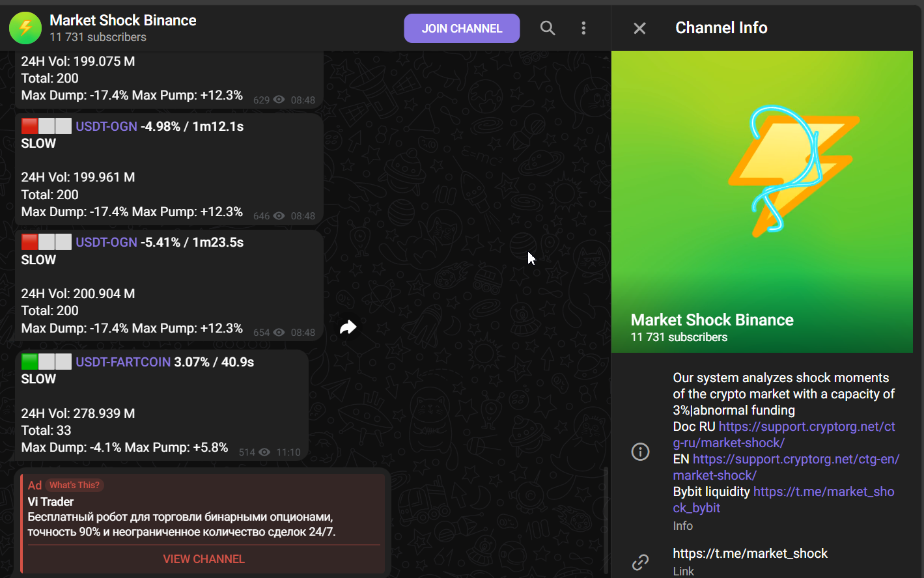Open the USDT-FARTCOIN link

123,362
